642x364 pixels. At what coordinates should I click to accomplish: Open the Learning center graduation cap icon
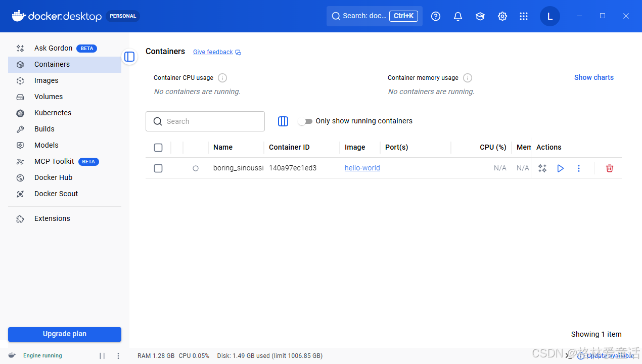click(x=480, y=16)
